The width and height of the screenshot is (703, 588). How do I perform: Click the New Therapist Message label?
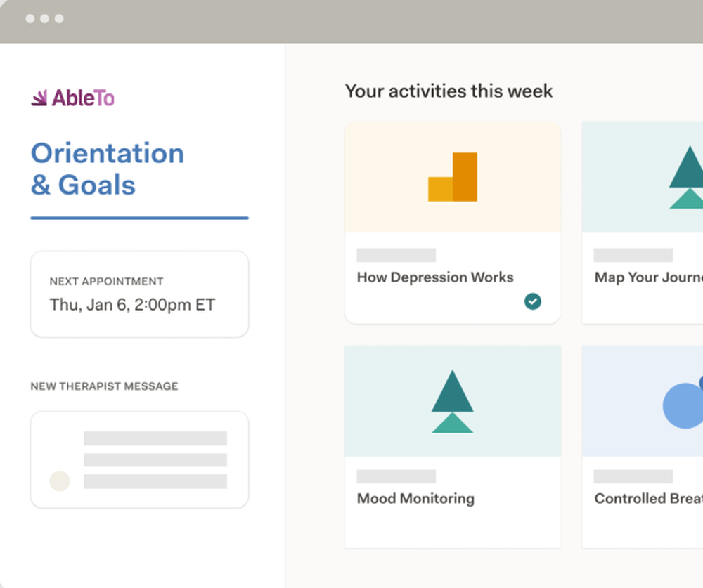pos(104,386)
